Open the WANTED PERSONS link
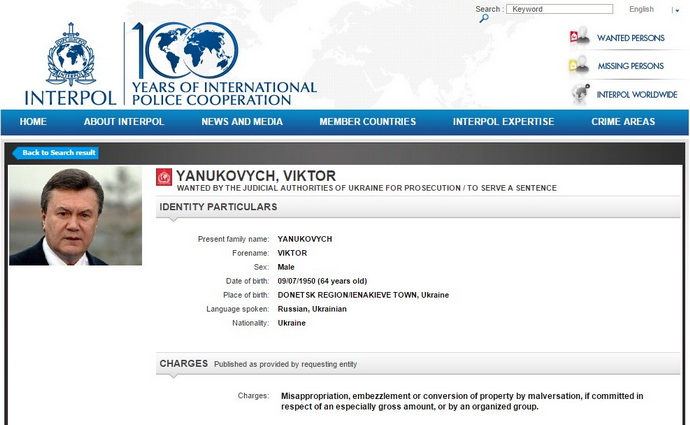Image resolution: width=690 pixels, height=425 pixels. click(x=631, y=38)
